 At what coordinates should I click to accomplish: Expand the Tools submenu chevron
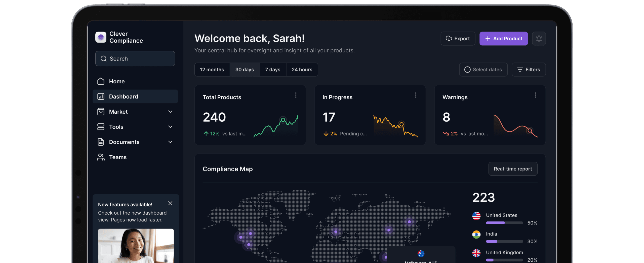pos(170,127)
